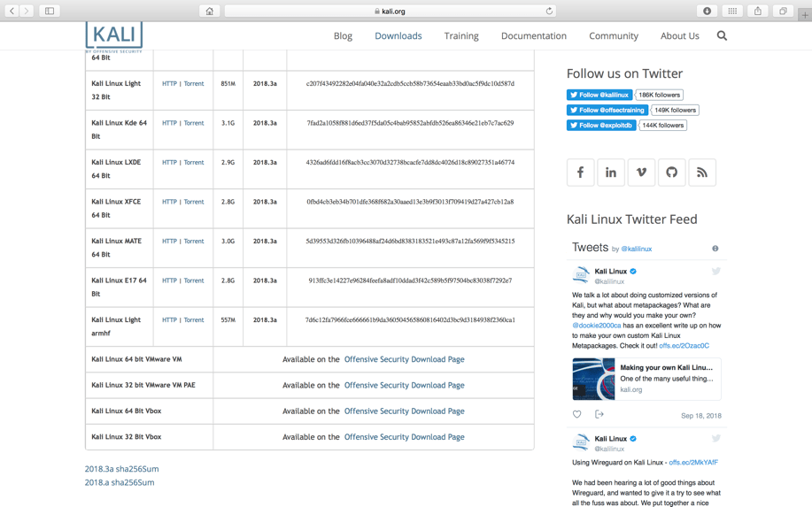The width and height of the screenshot is (812, 507).
Task: Like the metapackages tweet heart icon
Action: pos(577,414)
